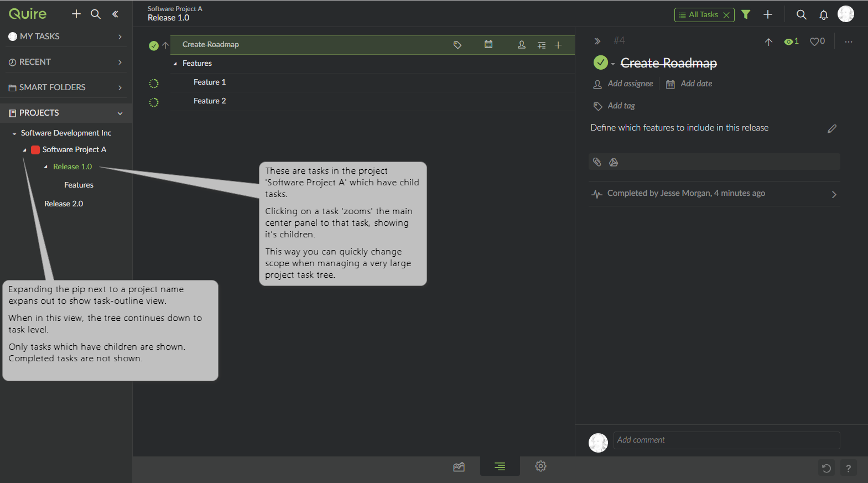This screenshot has width=868, height=483.
Task: Click the Create Roadmap title in detail panel
Action: point(669,63)
